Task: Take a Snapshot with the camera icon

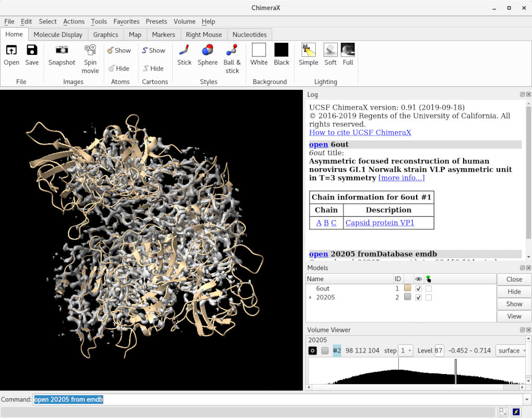Action: point(62,50)
